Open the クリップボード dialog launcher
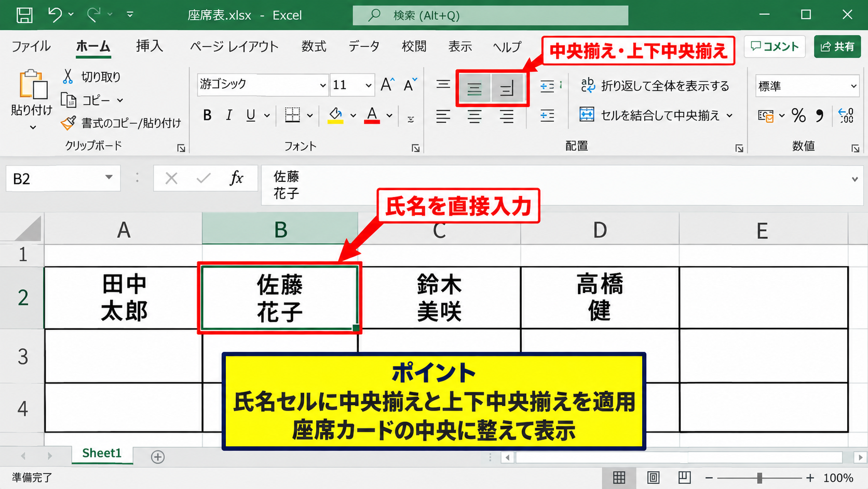The width and height of the screenshot is (868, 489). click(181, 148)
